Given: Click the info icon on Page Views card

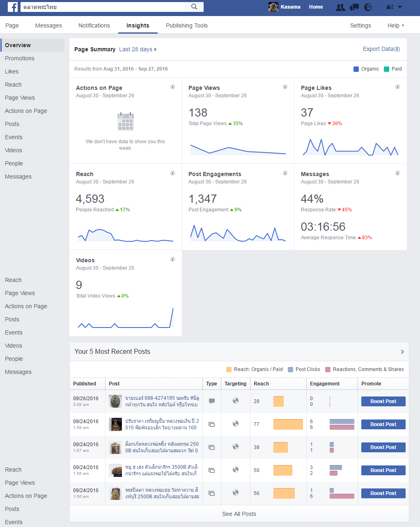Looking at the screenshot, I should 285,87.
